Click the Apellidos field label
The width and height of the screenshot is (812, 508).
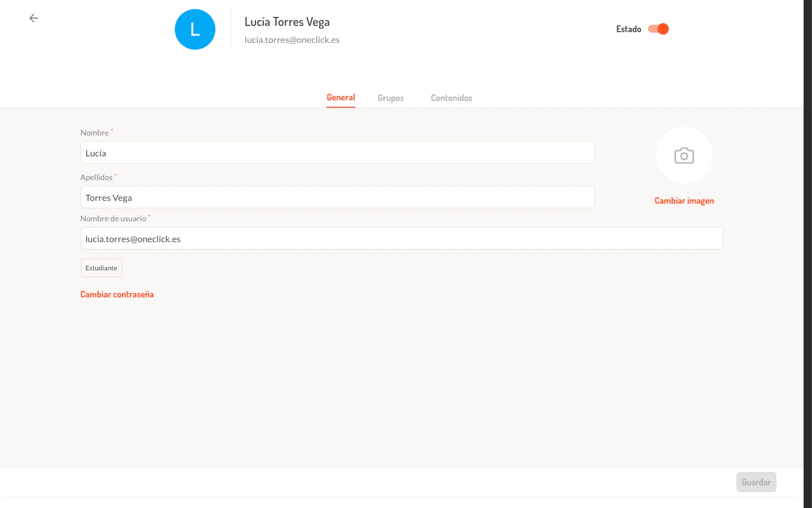96,177
